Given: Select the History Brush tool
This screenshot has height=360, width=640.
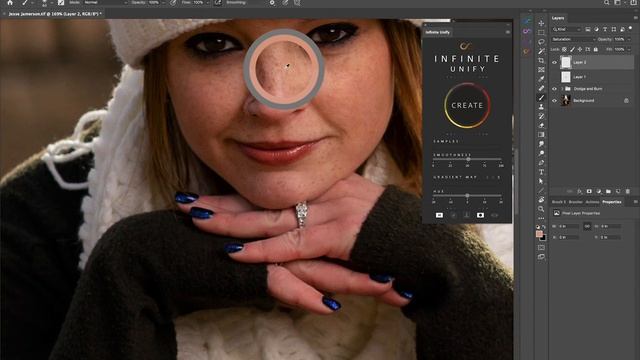Looking at the screenshot, I should tap(541, 116).
